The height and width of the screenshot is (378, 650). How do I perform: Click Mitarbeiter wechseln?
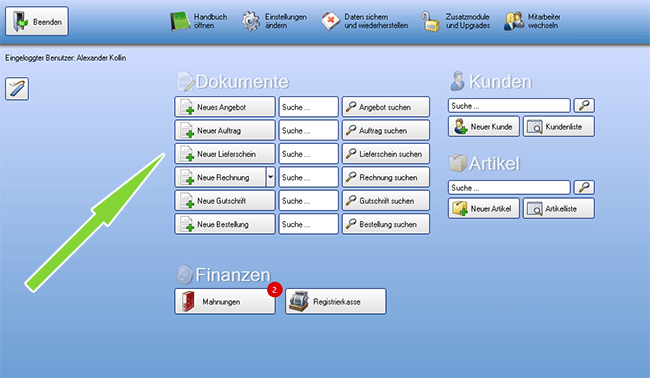pyautogui.click(x=532, y=21)
